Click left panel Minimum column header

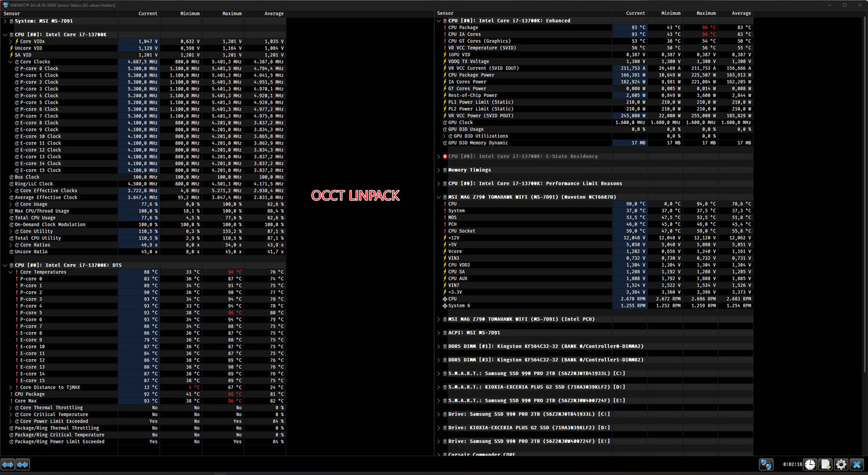coord(181,14)
